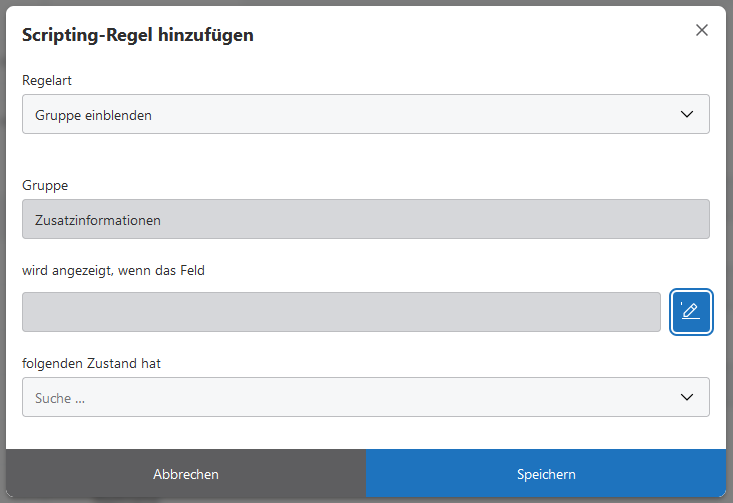
Task: Click the word 'Scripting-Regel' in the heading
Action: click(x=86, y=35)
